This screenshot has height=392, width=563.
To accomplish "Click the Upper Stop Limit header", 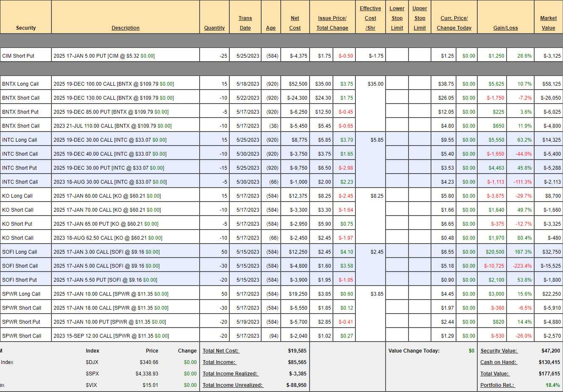I will [x=419, y=18].
